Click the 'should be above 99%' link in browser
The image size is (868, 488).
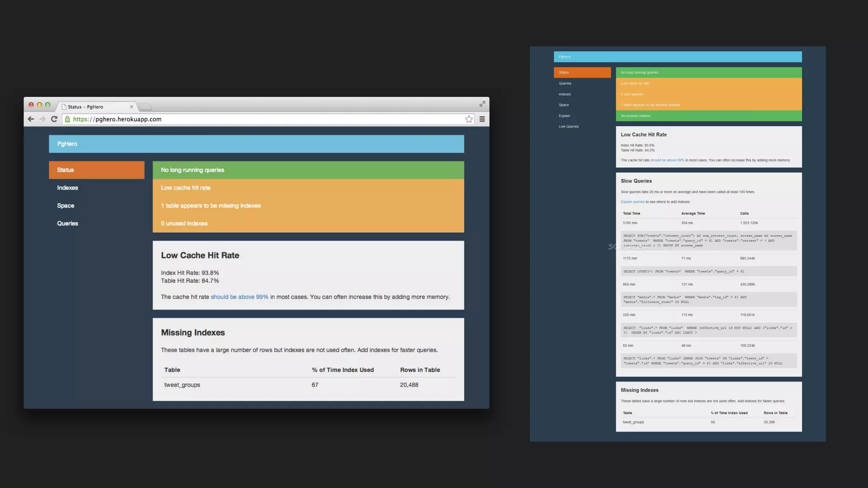pos(239,297)
